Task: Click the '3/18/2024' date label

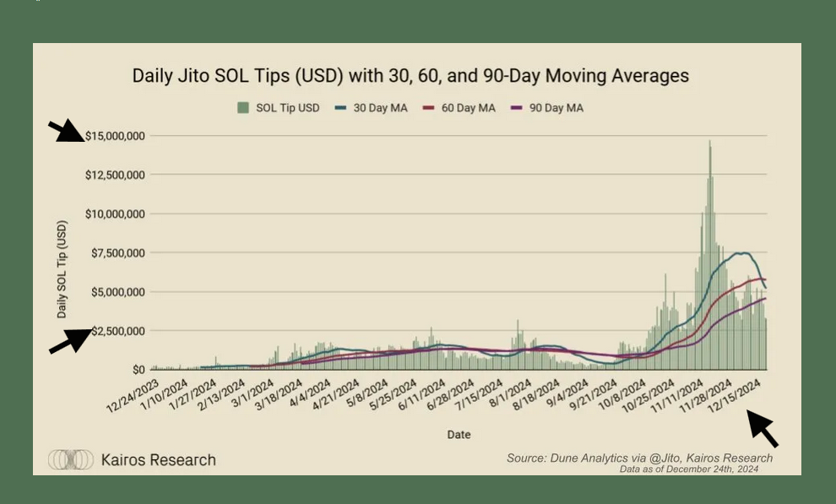Action: [x=280, y=395]
